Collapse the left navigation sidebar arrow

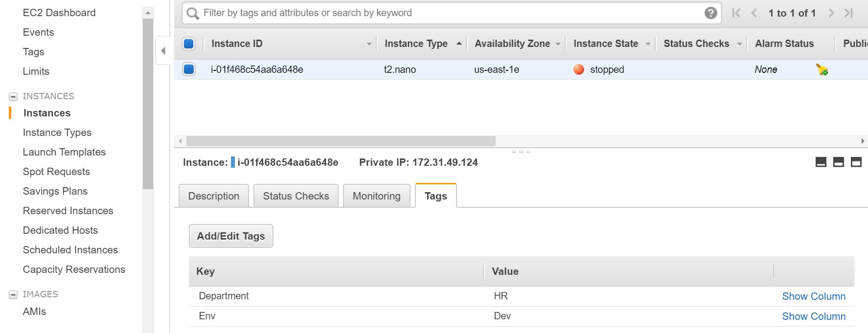(x=163, y=50)
